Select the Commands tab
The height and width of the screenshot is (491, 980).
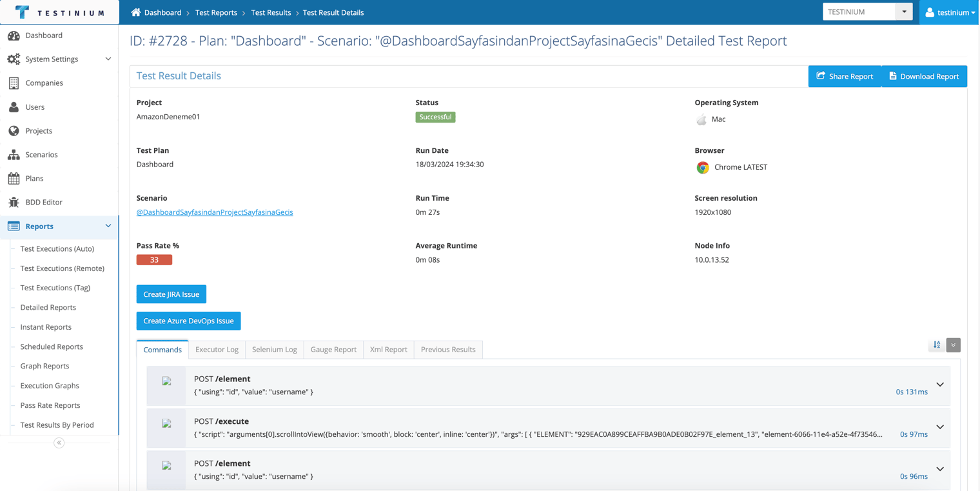coord(162,350)
